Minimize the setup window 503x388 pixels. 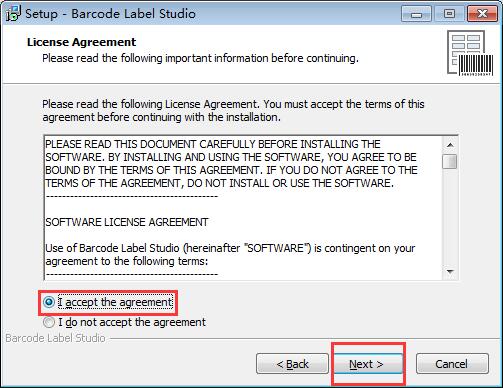tap(416, 14)
